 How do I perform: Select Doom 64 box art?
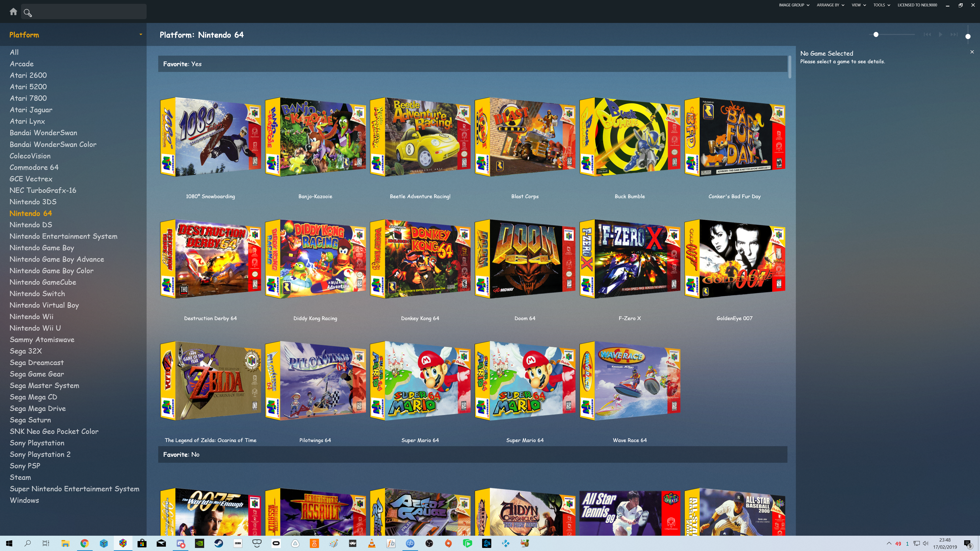(x=525, y=259)
